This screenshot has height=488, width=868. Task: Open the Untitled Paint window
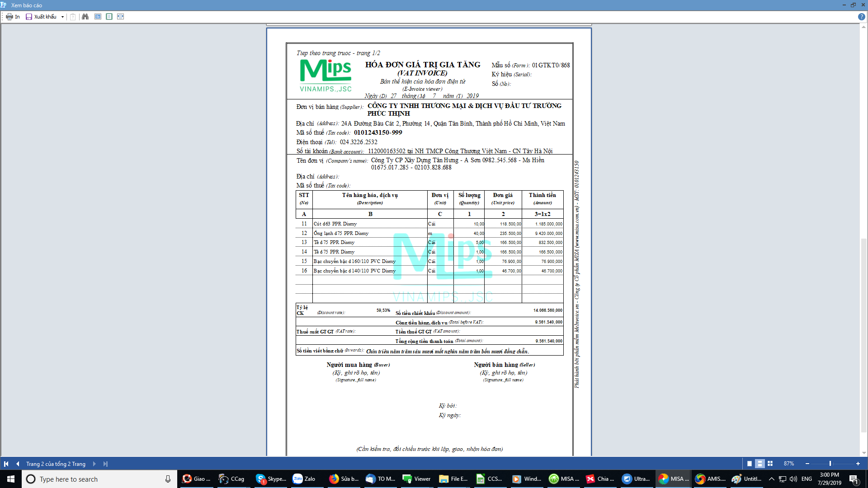click(747, 479)
